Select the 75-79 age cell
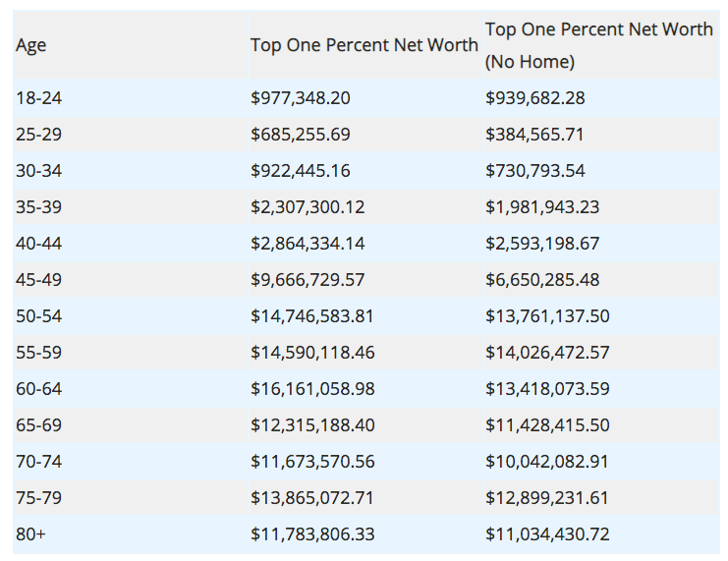The image size is (728, 561). point(38,498)
